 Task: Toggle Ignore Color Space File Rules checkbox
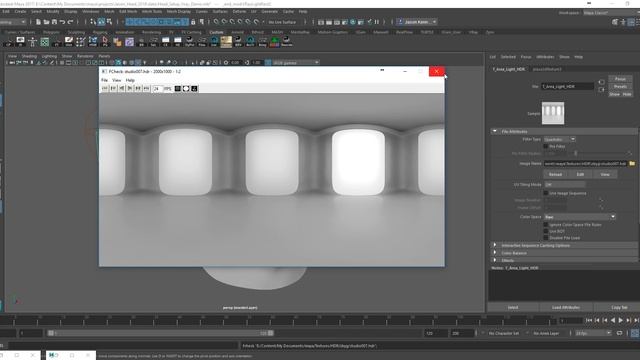[x=546, y=224]
